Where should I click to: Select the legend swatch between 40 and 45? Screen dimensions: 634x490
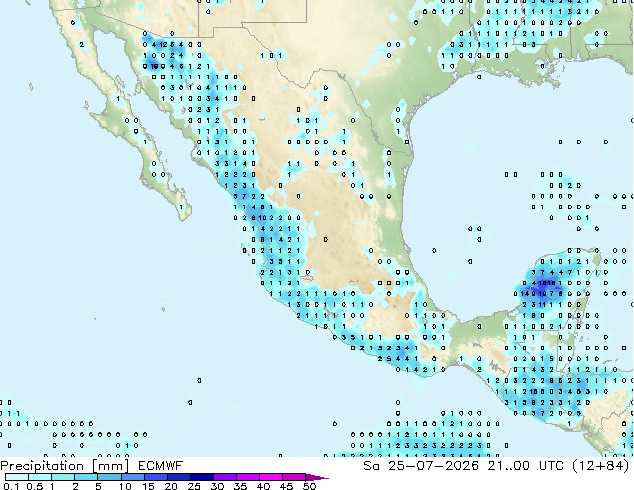(270, 477)
